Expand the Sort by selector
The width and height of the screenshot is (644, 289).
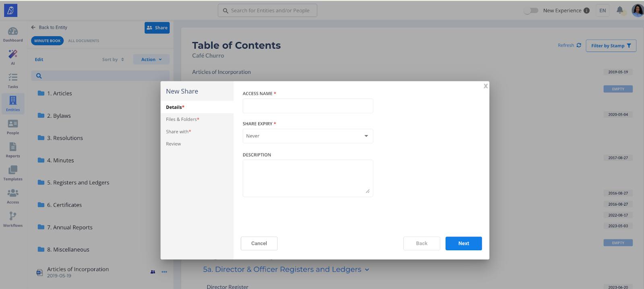click(113, 60)
